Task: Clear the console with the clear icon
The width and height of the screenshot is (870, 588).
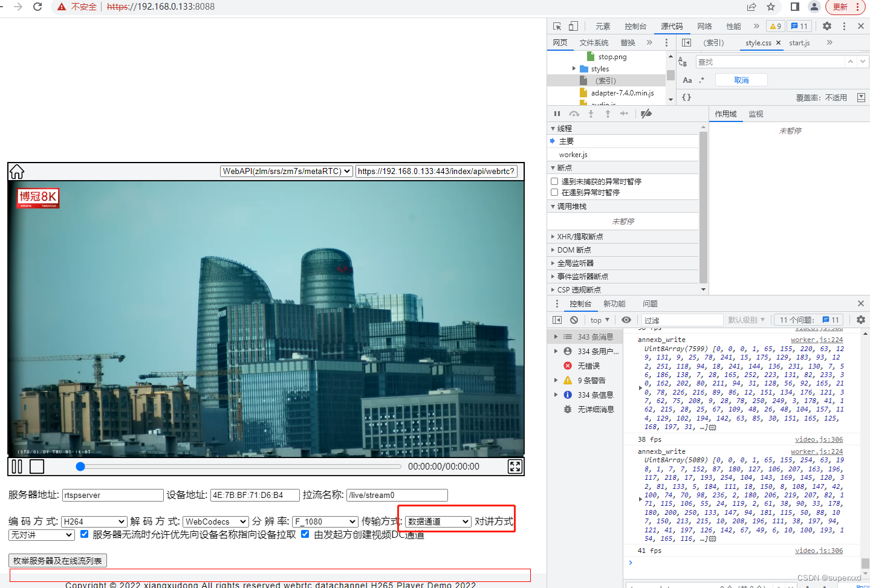Action: tap(574, 320)
